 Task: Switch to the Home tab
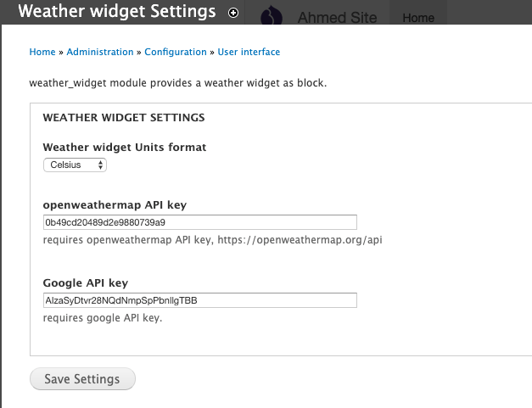pyautogui.click(x=417, y=18)
